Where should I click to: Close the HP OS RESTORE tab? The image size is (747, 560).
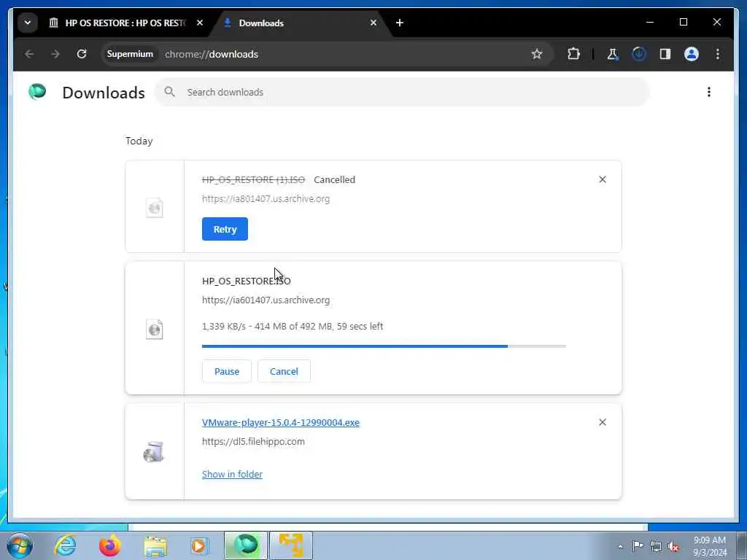[x=200, y=23]
